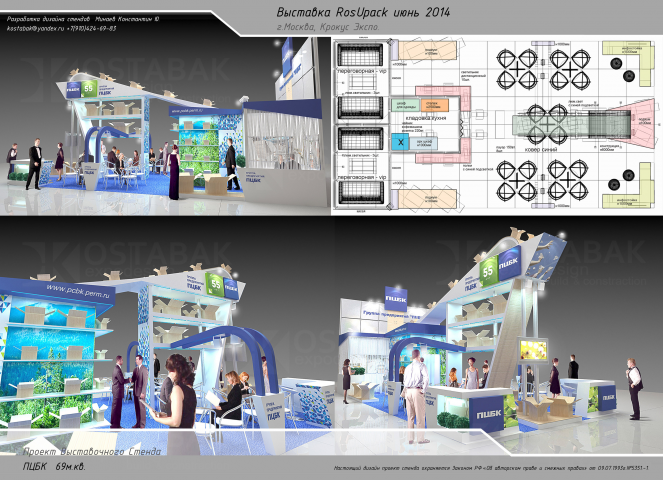Click the "ковер синий" label in the floor plan

[541, 149]
